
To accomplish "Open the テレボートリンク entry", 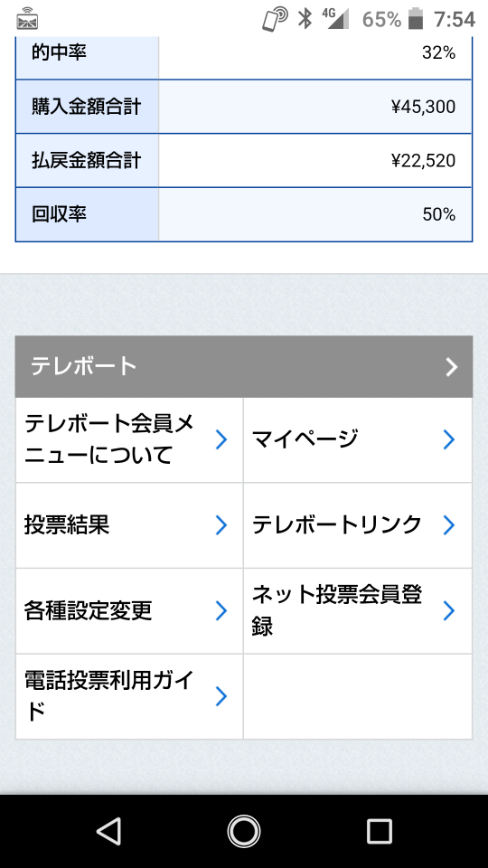I will (358, 524).
